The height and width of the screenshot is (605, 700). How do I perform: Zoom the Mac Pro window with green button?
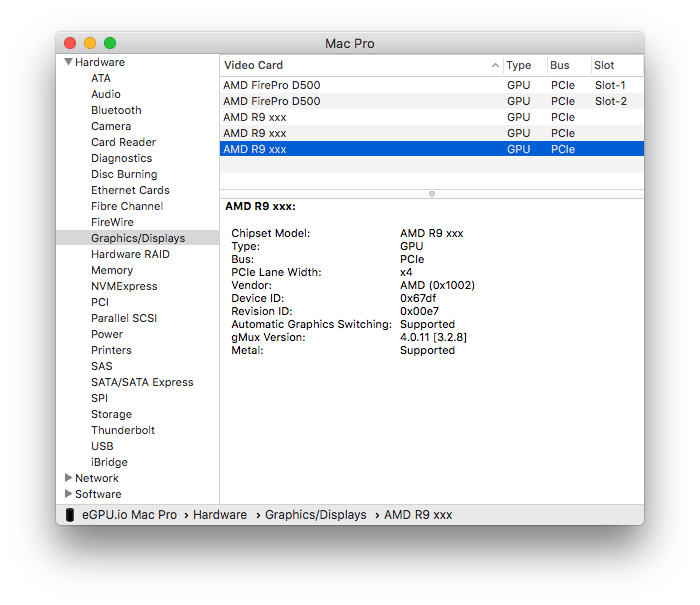click(110, 43)
